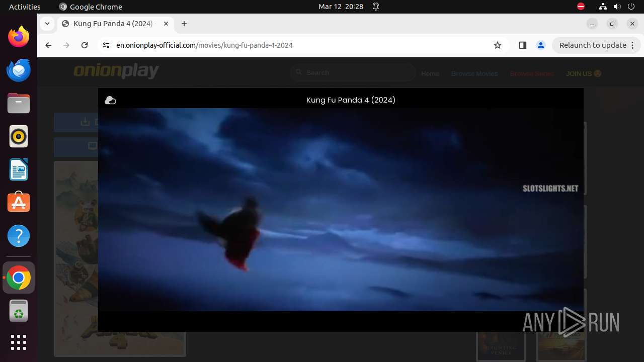Open a new Chrome tab
The width and height of the screenshot is (644, 362).
184,24
